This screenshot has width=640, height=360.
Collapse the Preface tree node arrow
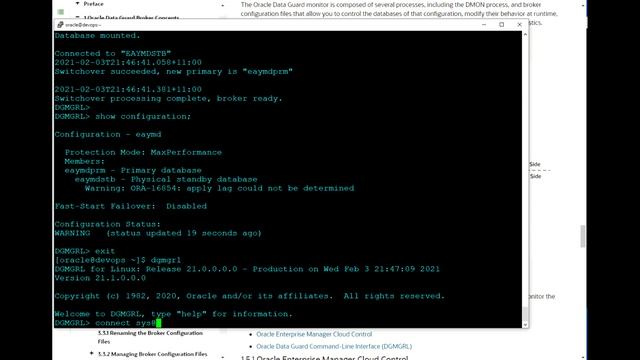coord(78,4)
